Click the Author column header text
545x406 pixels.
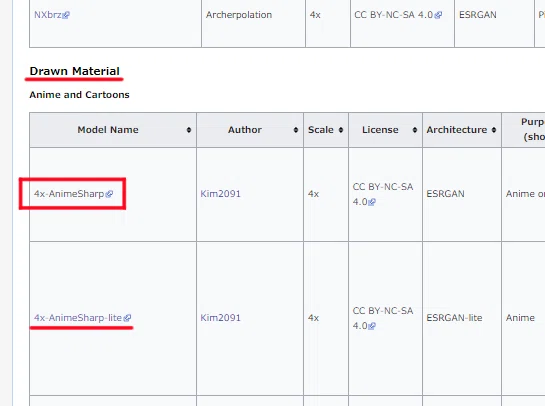(245, 130)
